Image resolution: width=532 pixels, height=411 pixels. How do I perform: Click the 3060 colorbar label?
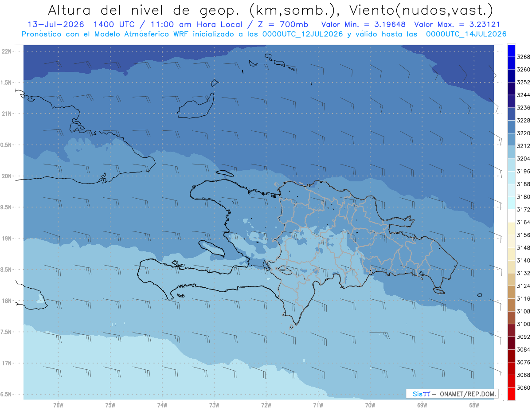coord(524,388)
